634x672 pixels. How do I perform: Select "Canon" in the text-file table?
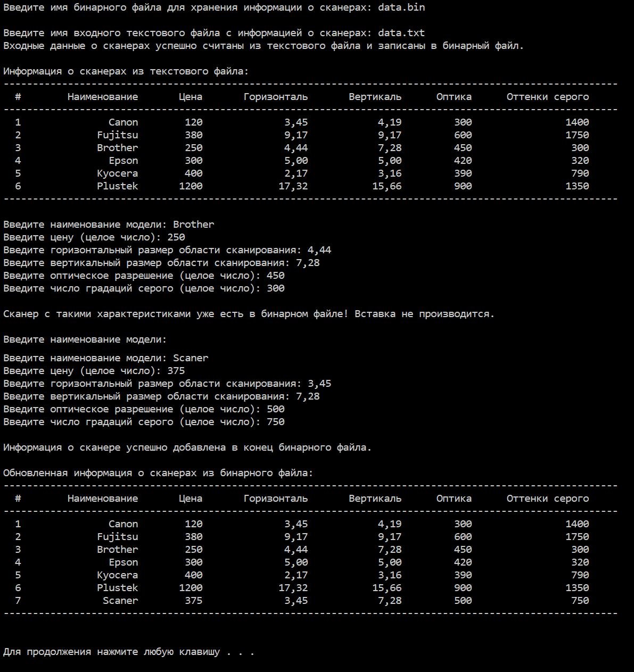tap(123, 122)
